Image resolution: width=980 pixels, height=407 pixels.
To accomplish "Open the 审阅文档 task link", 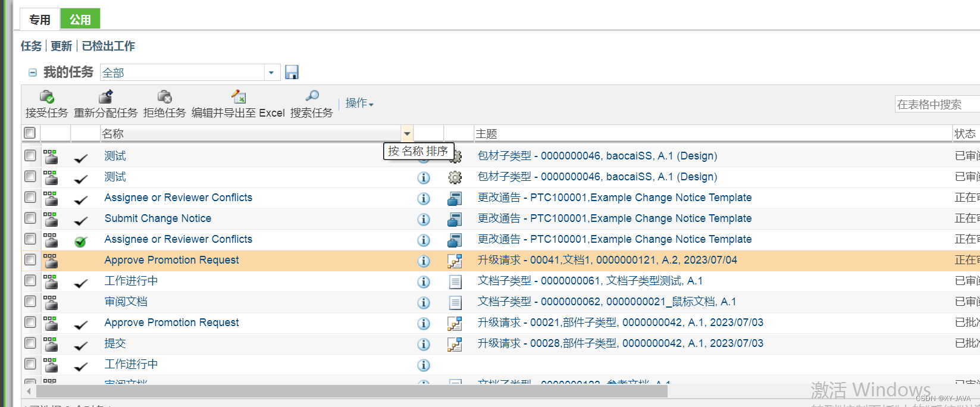I will [126, 302].
